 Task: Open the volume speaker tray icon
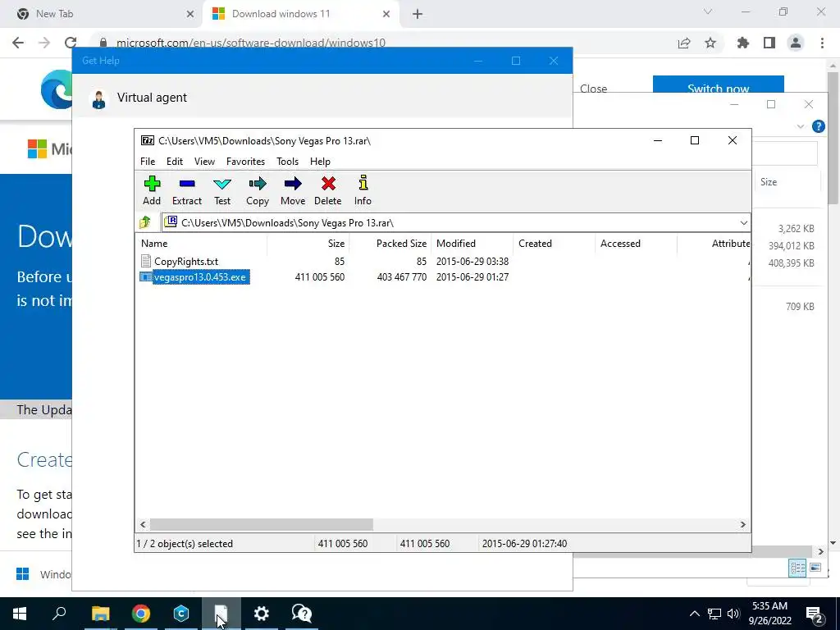click(x=733, y=614)
